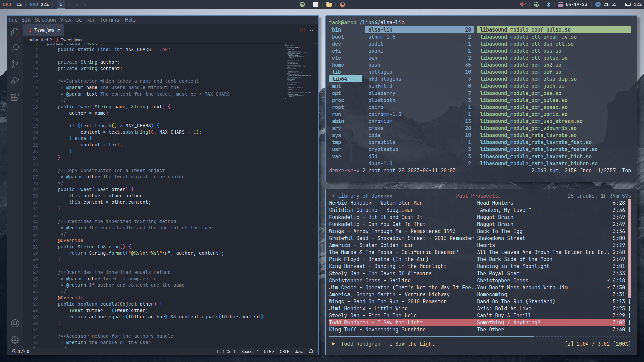Open the File menu

pyautogui.click(x=13, y=20)
